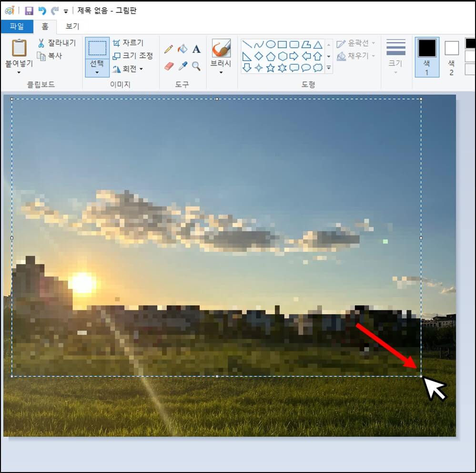Expand the full shapes gallery
This screenshot has height=473, width=476.
click(x=329, y=68)
